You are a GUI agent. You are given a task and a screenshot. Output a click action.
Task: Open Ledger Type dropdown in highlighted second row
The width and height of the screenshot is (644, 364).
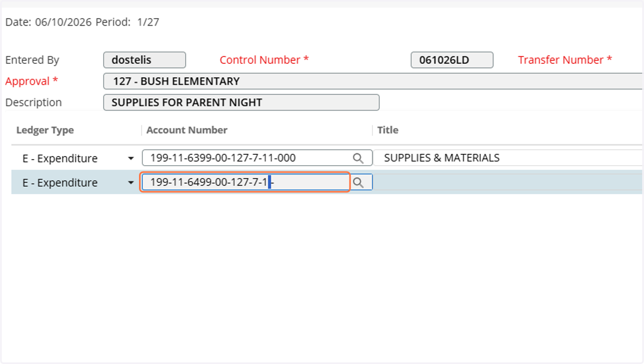click(130, 183)
